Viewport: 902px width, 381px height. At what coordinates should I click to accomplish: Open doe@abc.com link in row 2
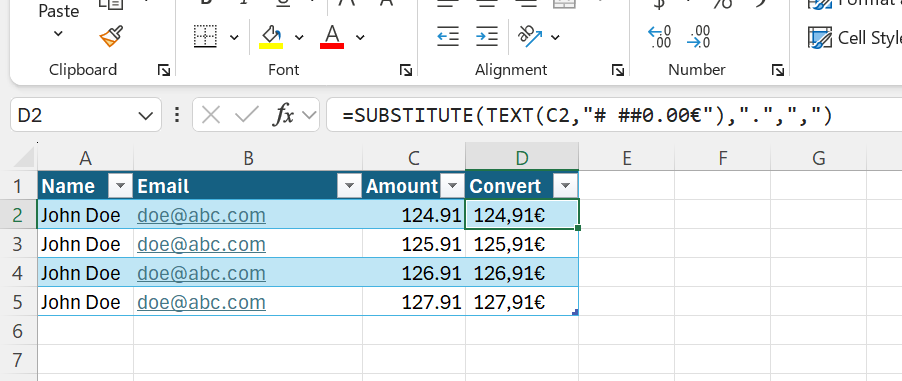click(x=201, y=215)
